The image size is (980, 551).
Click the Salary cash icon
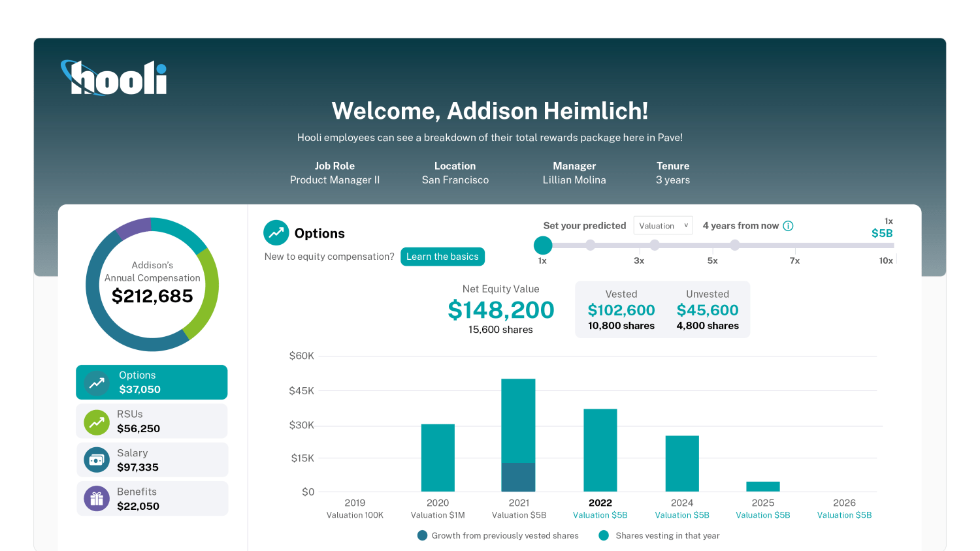pos(97,460)
